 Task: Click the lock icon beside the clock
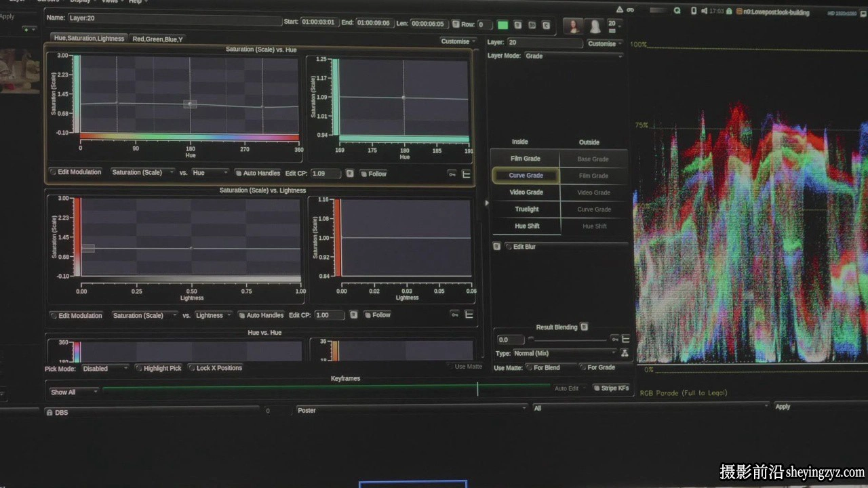click(728, 12)
